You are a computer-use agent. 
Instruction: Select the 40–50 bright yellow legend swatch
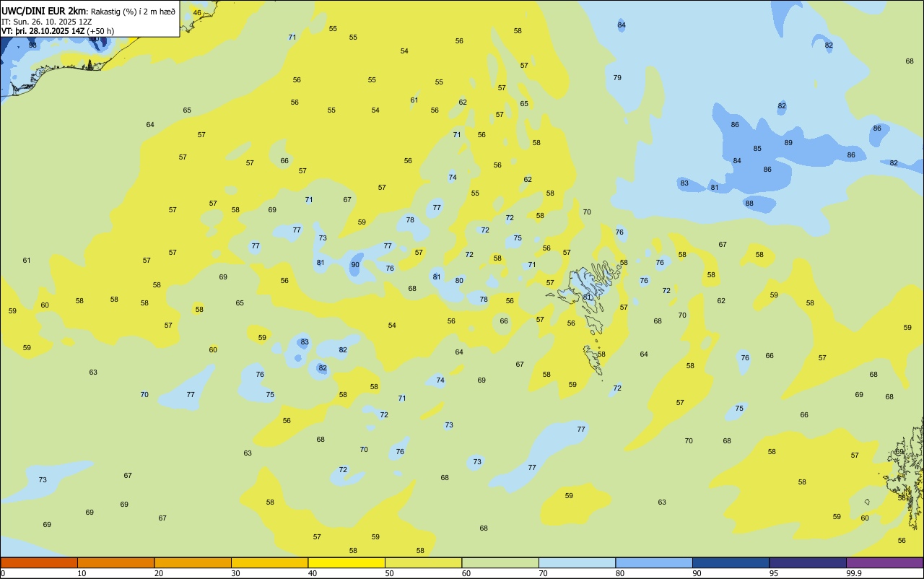pyautogui.click(x=346, y=562)
